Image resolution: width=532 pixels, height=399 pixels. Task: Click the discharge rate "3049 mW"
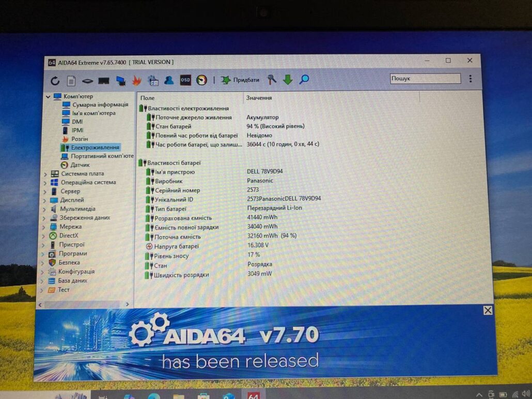[260, 274]
